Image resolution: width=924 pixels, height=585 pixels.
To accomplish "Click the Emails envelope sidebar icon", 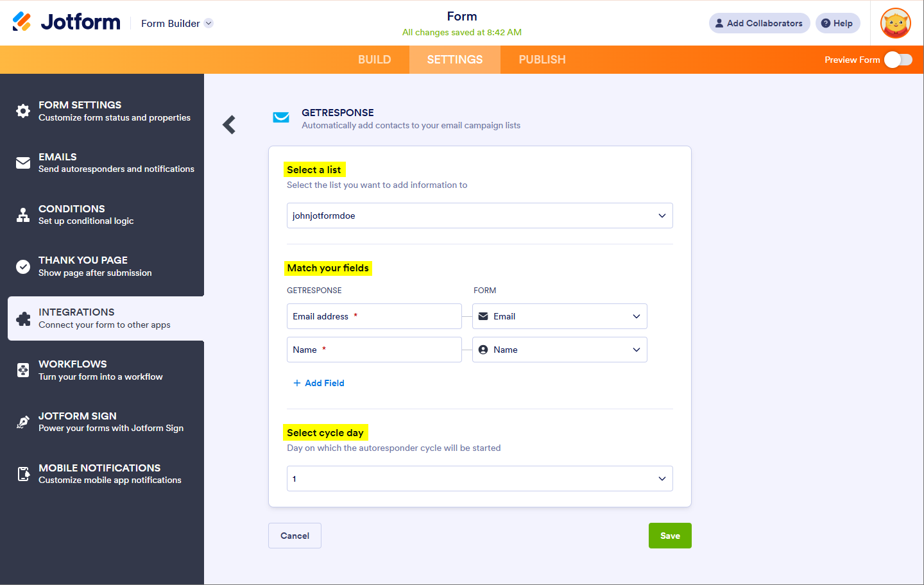I will 23,163.
